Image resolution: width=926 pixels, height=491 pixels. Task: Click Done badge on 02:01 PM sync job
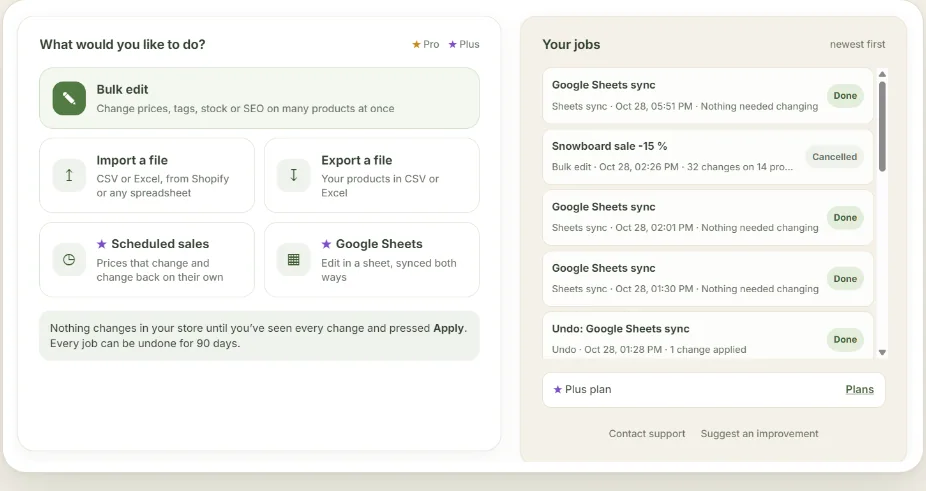coord(845,217)
